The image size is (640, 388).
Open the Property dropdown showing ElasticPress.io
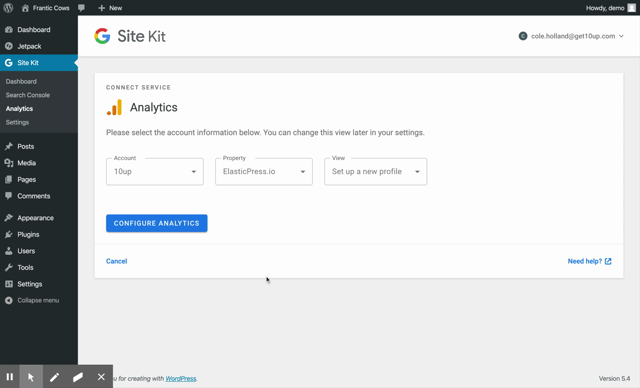tap(264, 172)
